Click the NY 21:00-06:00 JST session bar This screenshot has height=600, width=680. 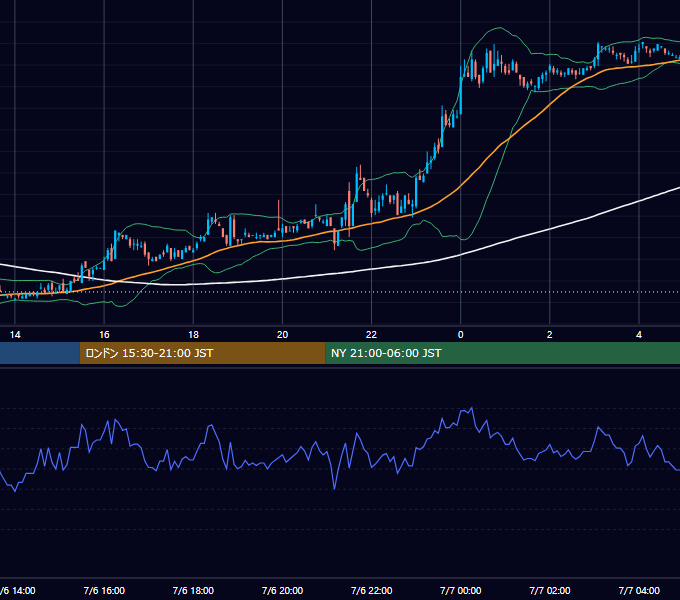[x=503, y=353]
